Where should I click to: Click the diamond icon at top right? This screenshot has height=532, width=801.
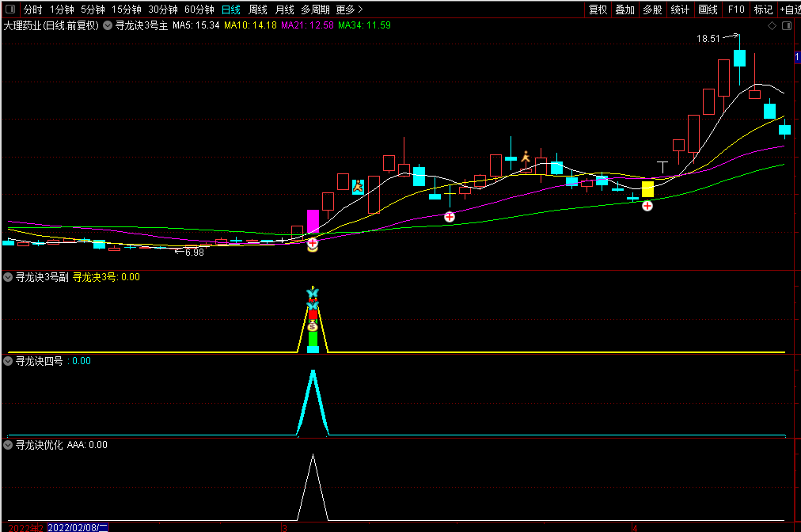[x=772, y=26]
